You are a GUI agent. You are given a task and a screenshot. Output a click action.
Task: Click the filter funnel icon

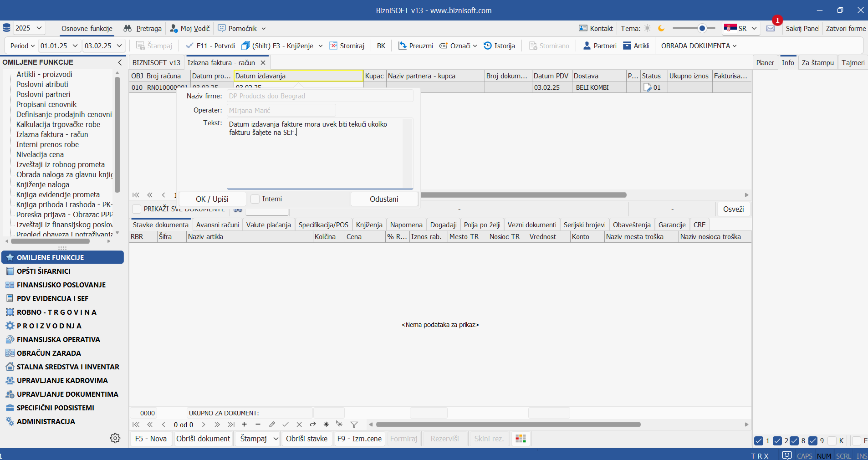(x=354, y=424)
